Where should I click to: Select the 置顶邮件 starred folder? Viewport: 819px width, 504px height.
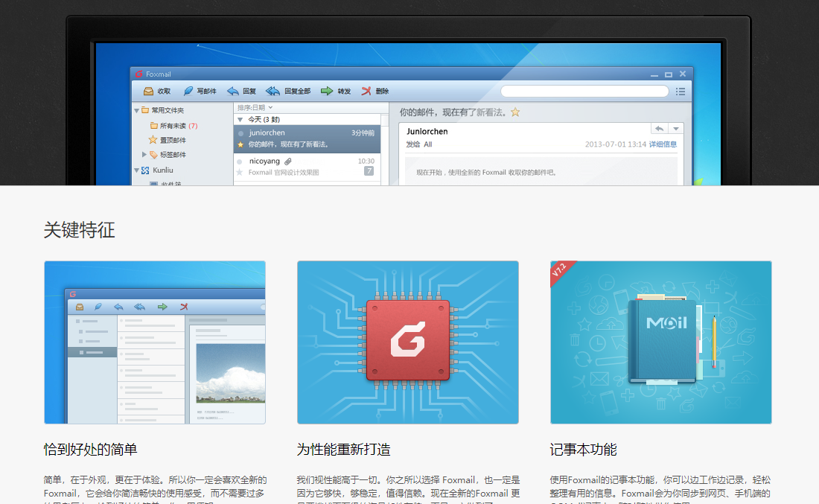[x=167, y=140]
